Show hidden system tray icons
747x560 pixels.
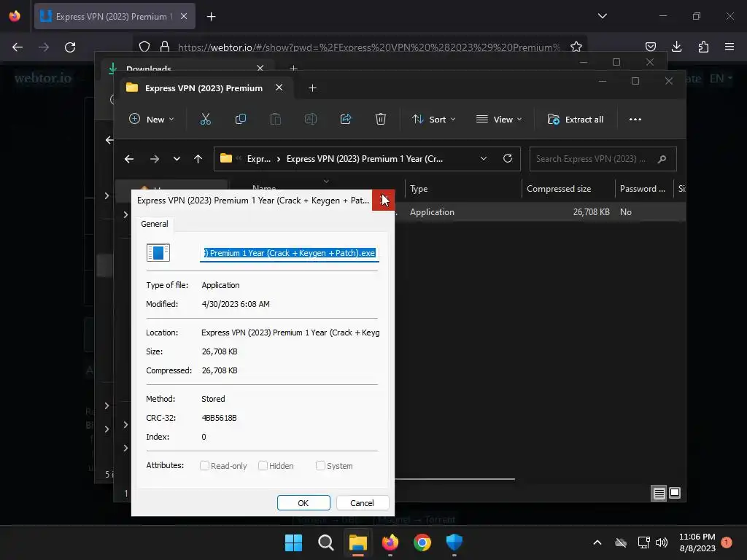(597, 542)
